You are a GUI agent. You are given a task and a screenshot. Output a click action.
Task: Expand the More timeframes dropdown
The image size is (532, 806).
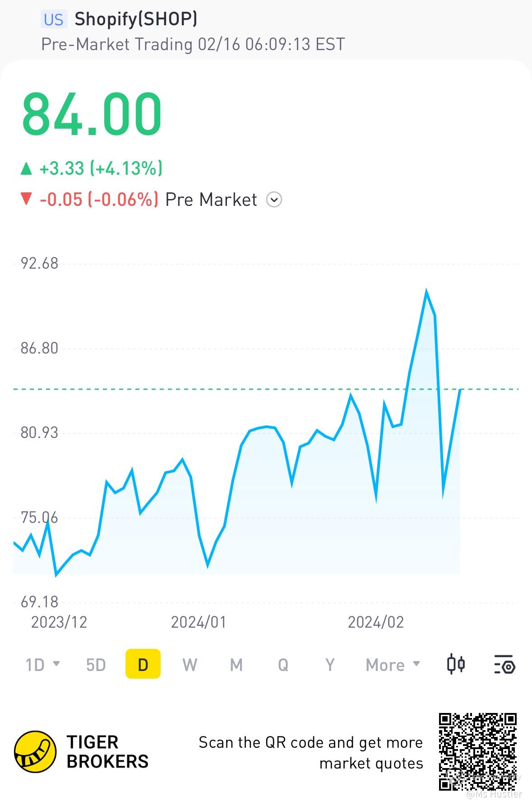coord(393,665)
